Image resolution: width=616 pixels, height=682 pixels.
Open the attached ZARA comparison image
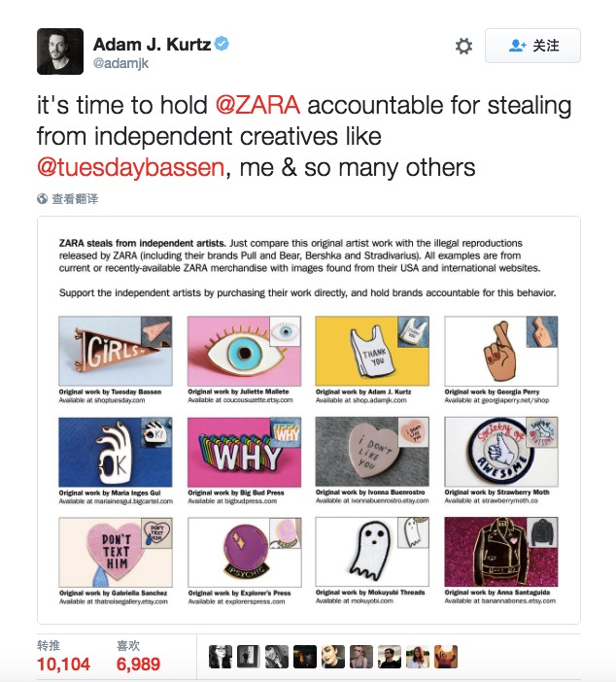pos(309,420)
